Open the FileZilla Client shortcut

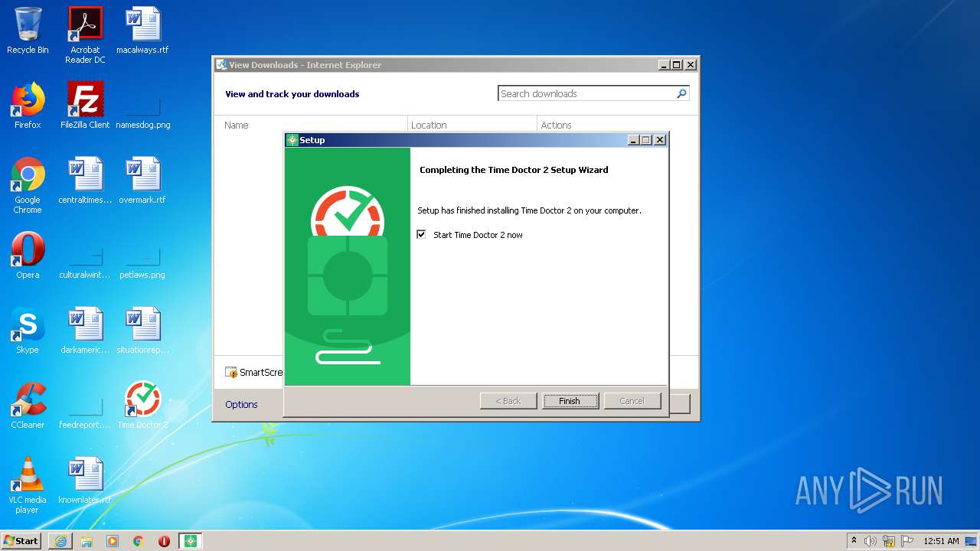pos(85,106)
